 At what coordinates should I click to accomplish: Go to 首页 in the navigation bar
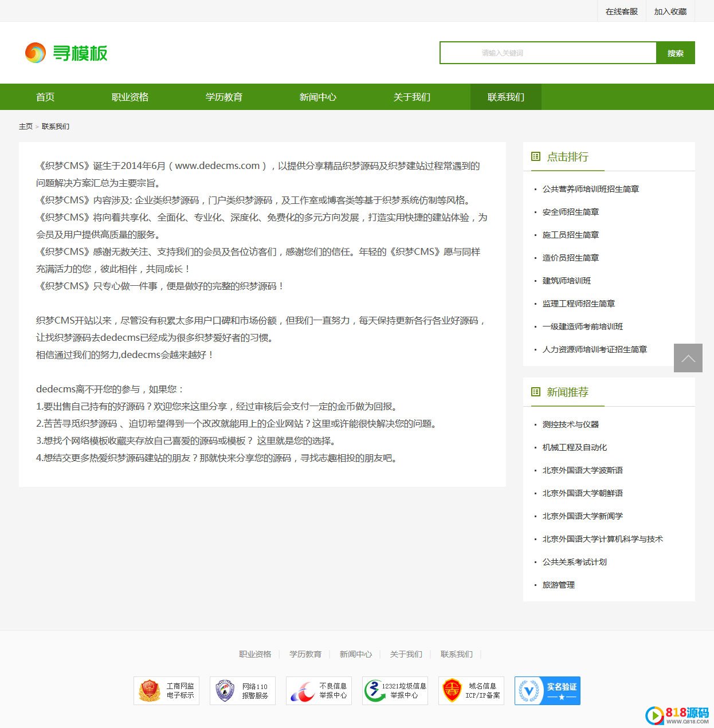[45, 97]
